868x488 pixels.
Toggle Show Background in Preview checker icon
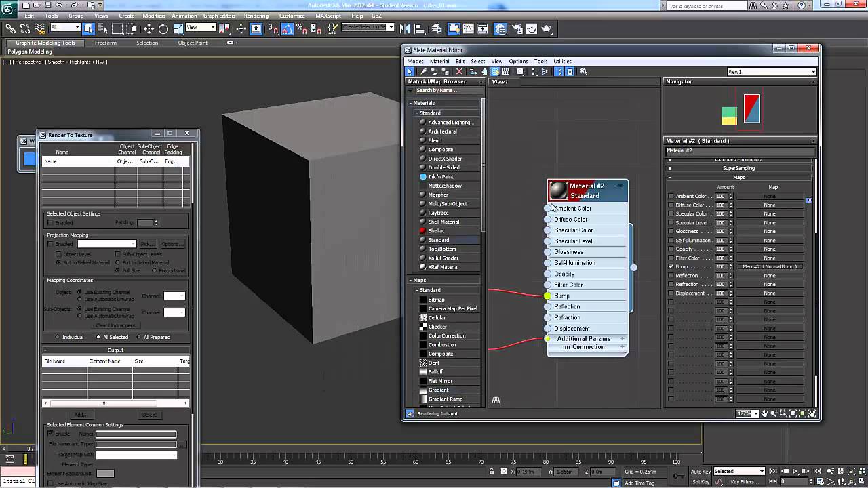[506, 71]
